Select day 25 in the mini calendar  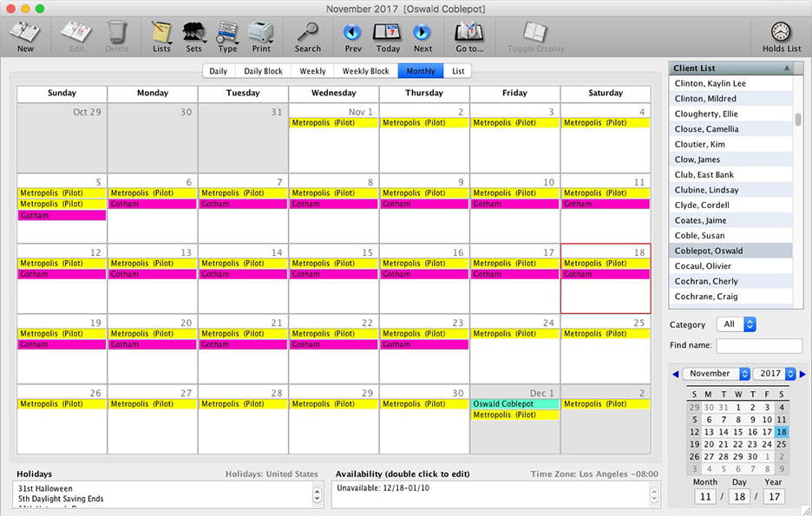[782, 444]
